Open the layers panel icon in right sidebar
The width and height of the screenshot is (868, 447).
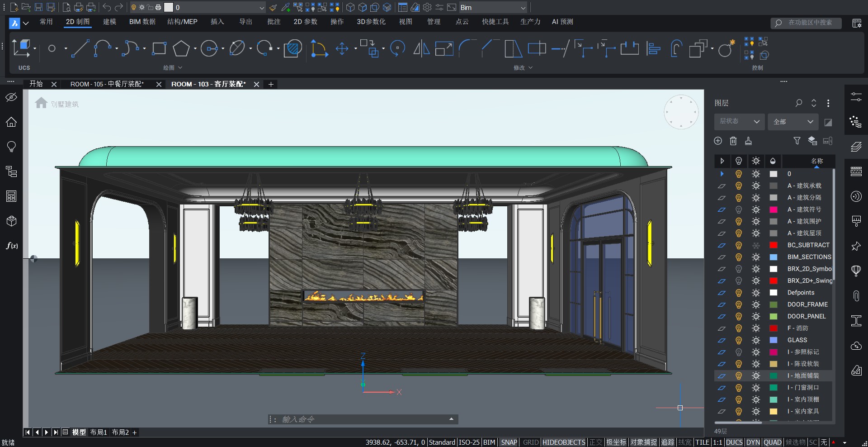(856, 147)
